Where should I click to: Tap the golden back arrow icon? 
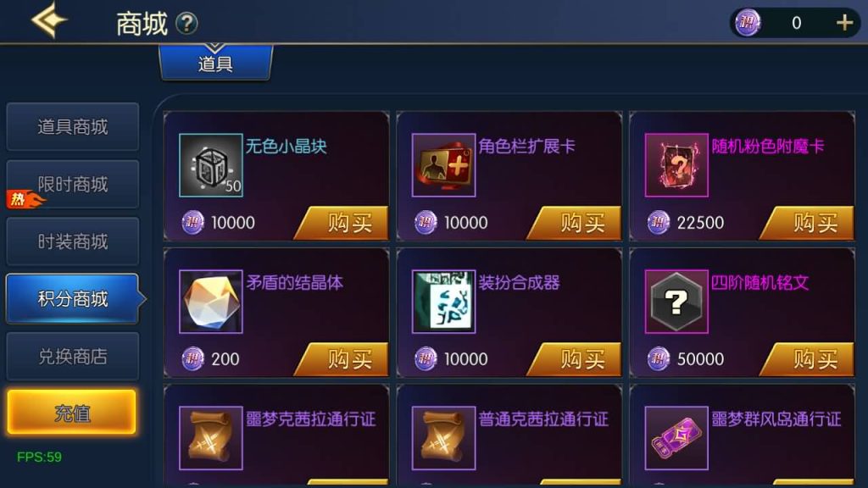pyautogui.click(x=49, y=20)
